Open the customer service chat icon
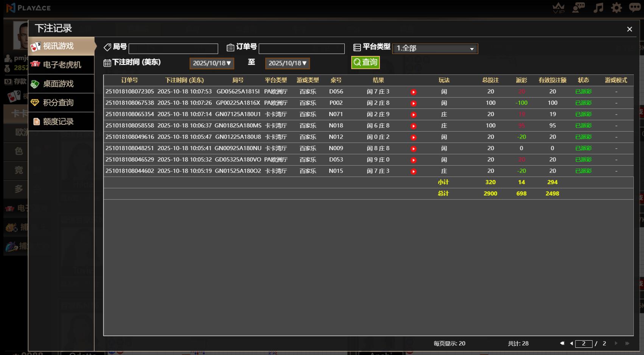Image resolution: width=644 pixels, height=355 pixels. pos(578,8)
